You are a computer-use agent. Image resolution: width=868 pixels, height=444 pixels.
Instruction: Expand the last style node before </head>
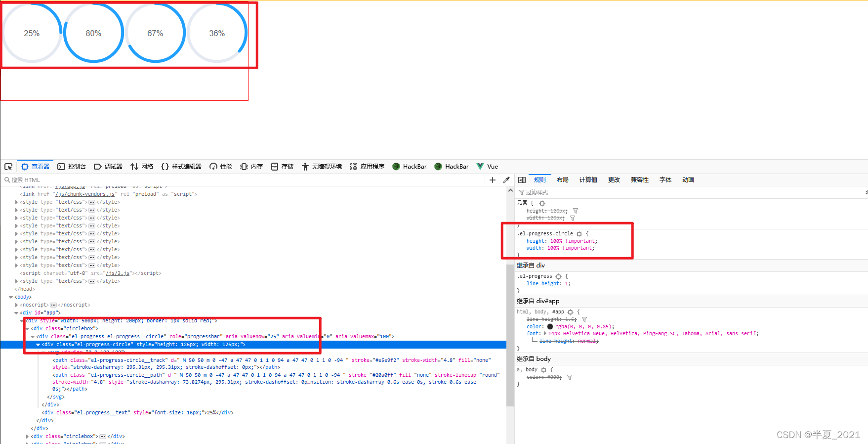pyautogui.click(x=16, y=281)
